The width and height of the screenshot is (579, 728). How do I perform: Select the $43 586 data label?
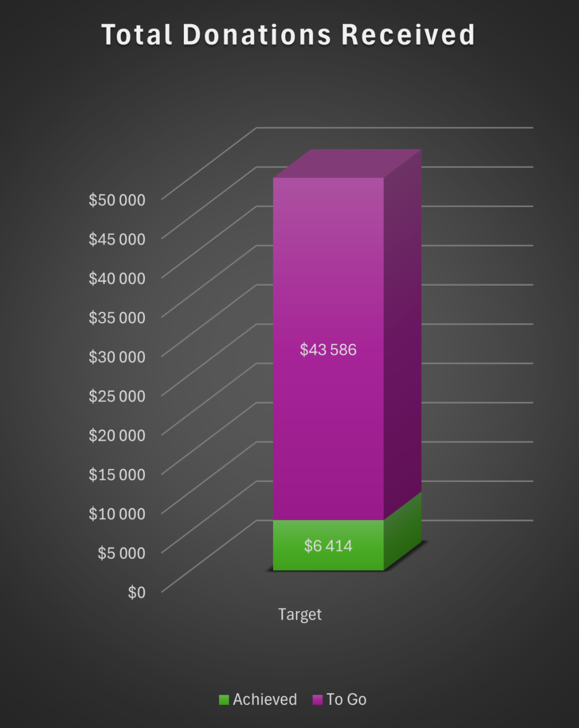328,350
